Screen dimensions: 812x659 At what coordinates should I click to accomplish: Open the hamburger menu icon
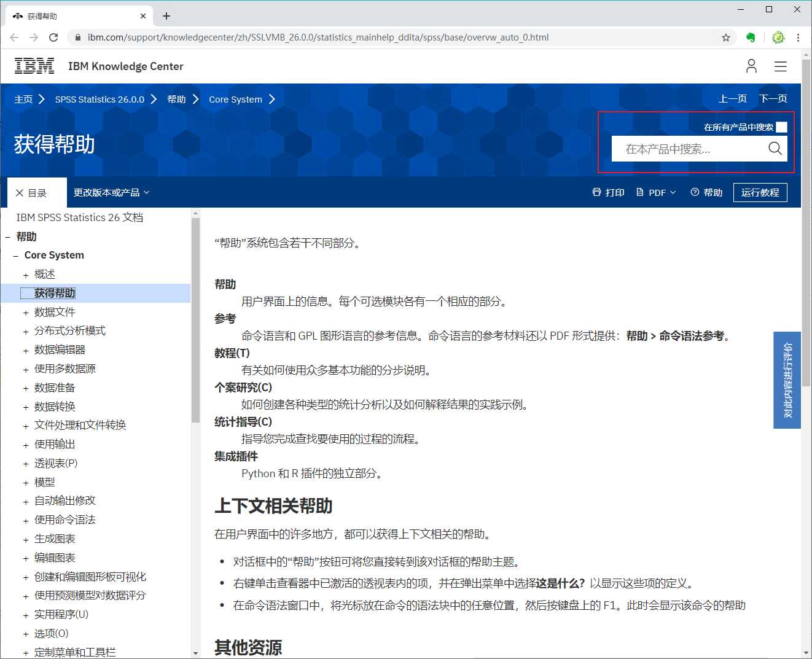[x=781, y=66]
